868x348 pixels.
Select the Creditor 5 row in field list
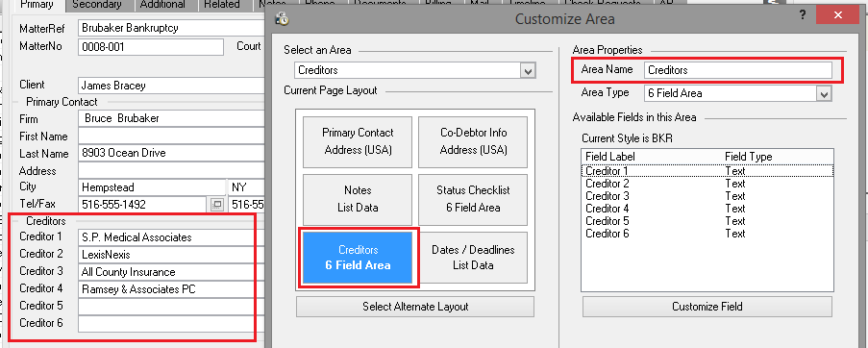pyautogui.click(x=707, y=221)
